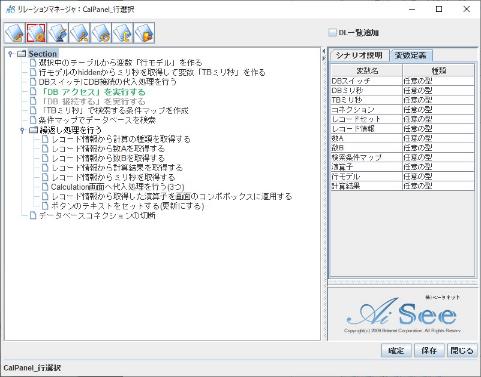
Task: Click the last toolbar icon with orange arrow
Action: tap(144, 33)
